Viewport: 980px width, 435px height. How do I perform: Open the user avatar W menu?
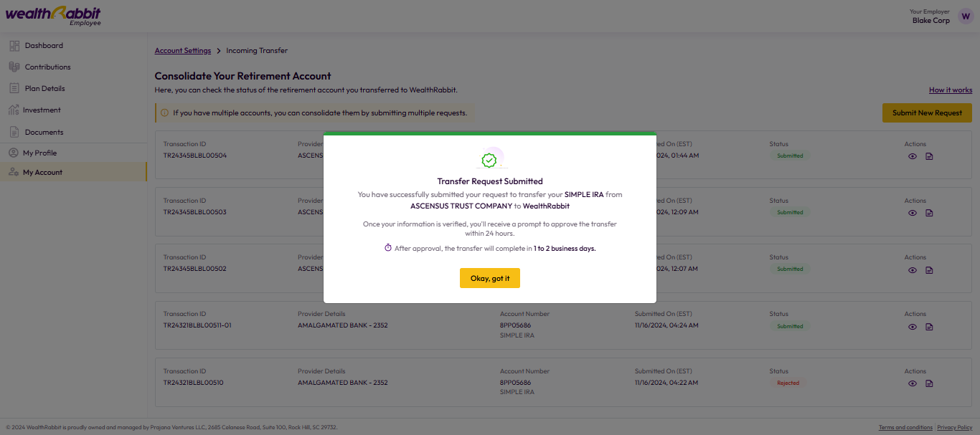click(x=966, y=16)
